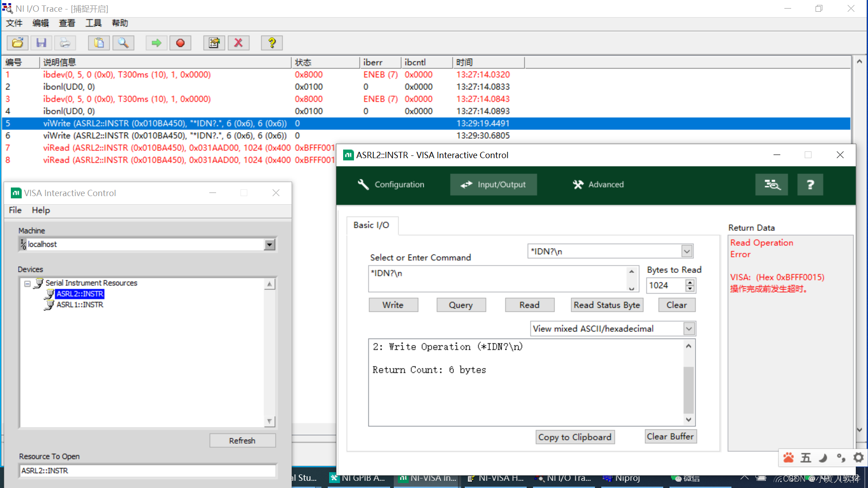Click the yellow question mark help icon
The height and width of the screenshot is (488, 868).
272,43
